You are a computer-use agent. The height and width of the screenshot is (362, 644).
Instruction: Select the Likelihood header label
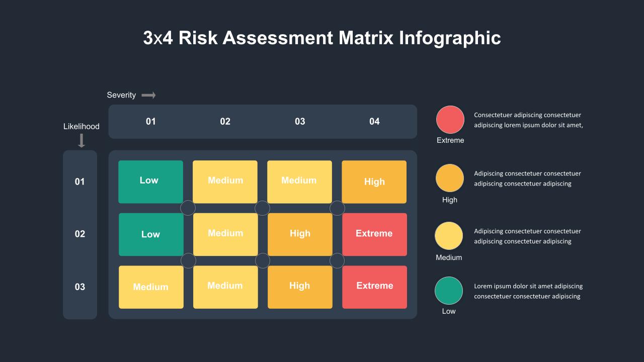tap(81, 126)
